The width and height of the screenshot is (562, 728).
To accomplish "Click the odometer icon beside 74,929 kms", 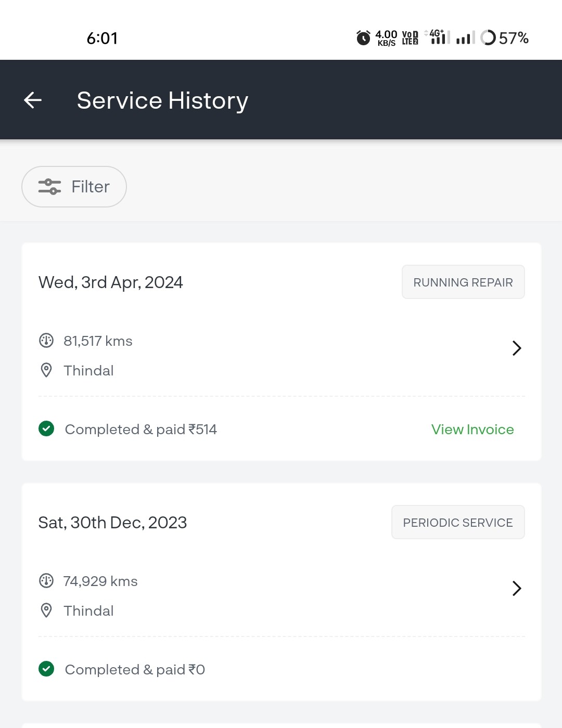I will [x=46, y=581].
